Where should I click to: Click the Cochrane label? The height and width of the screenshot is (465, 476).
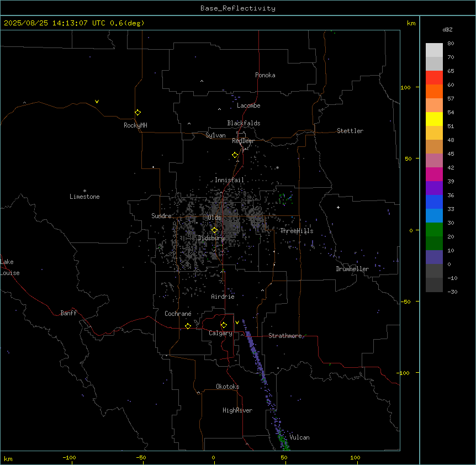pos(178,314)
